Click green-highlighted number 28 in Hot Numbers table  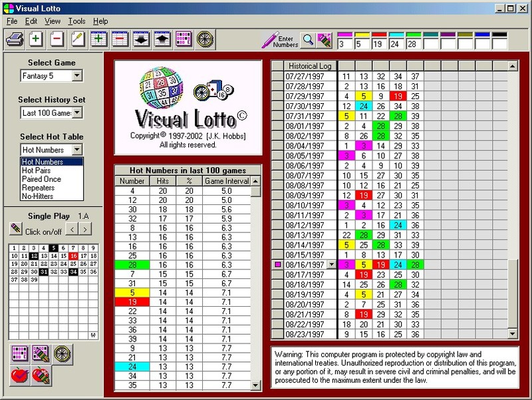(132, 264)
